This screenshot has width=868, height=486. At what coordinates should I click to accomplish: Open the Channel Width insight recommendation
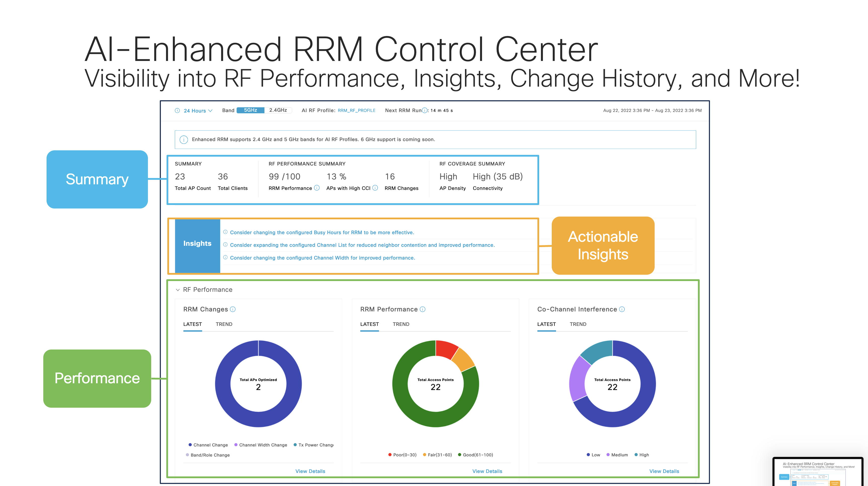coord(322,257)
